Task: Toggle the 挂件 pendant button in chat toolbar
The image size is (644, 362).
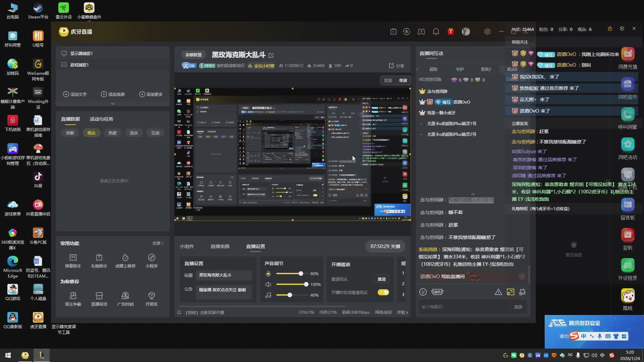Action: coord(437,292)
